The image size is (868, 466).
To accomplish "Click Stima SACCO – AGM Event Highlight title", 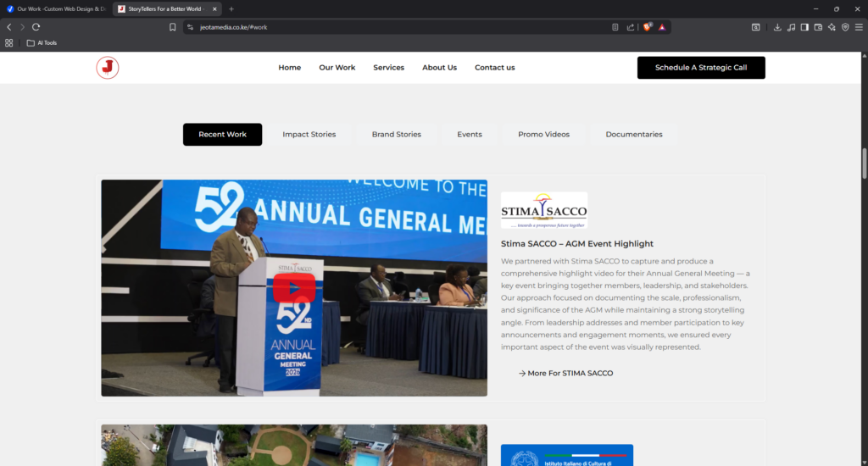I will coord(576,243).
